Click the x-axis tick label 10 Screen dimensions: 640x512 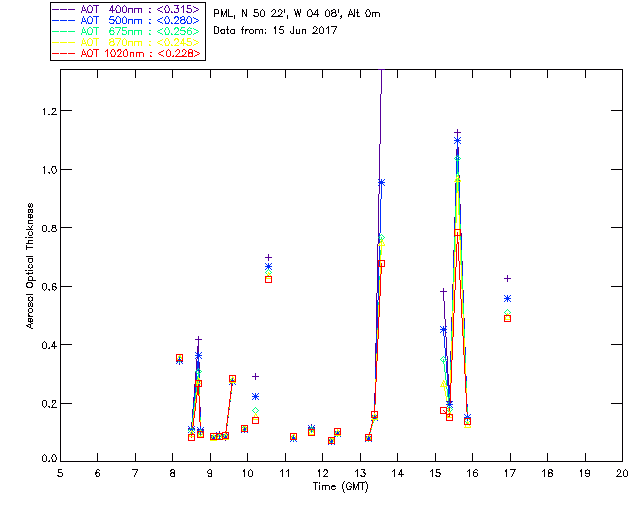coord(247,473)
